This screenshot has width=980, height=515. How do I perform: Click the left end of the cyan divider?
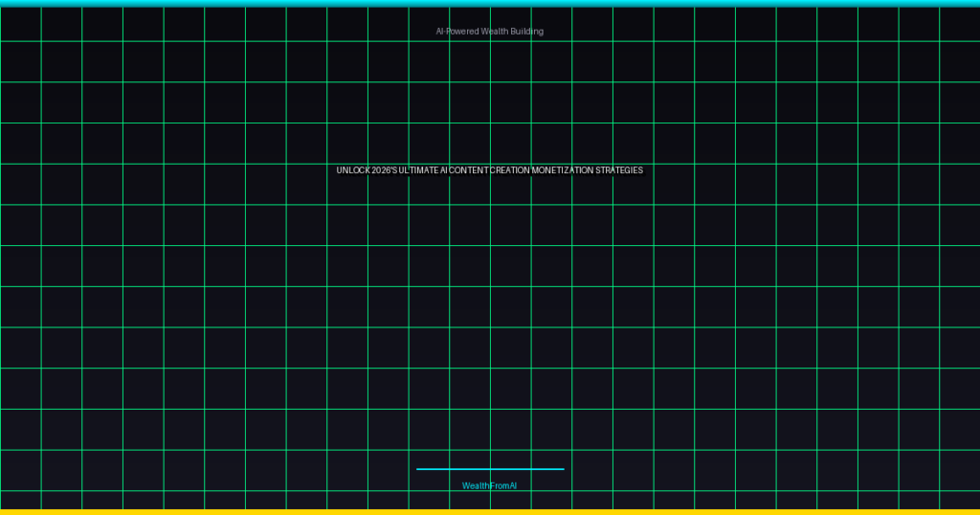click(419, 469)
